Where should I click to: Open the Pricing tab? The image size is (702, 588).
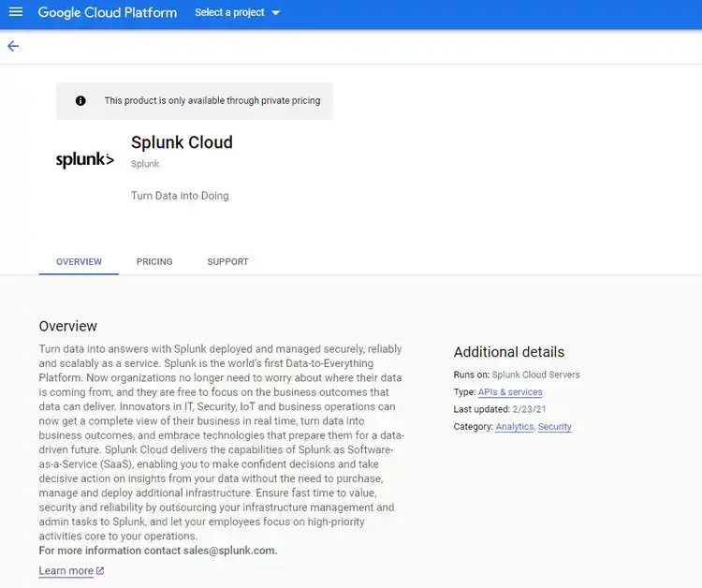point(154,261)
